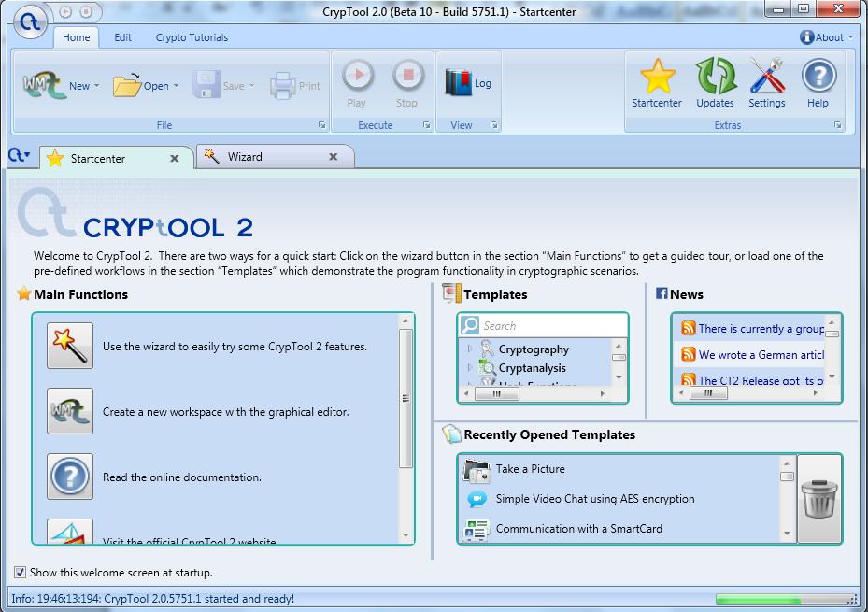
Task: Select the Wizard document tab
Action: pos(275,157)
